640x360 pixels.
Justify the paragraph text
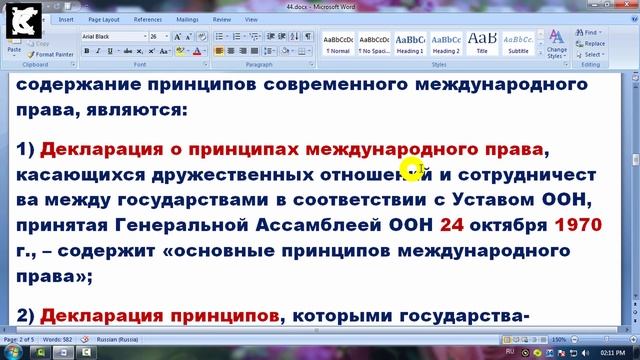pos(254,51)
